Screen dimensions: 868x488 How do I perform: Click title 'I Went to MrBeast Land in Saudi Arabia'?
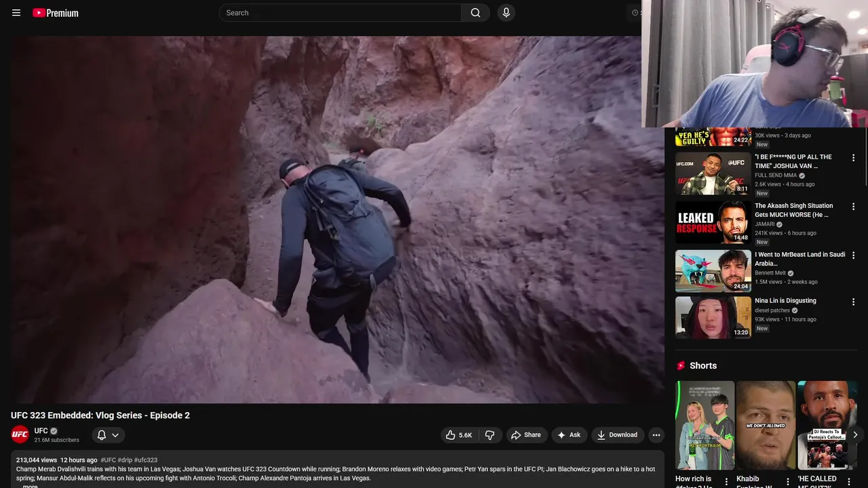pos(800,259)
